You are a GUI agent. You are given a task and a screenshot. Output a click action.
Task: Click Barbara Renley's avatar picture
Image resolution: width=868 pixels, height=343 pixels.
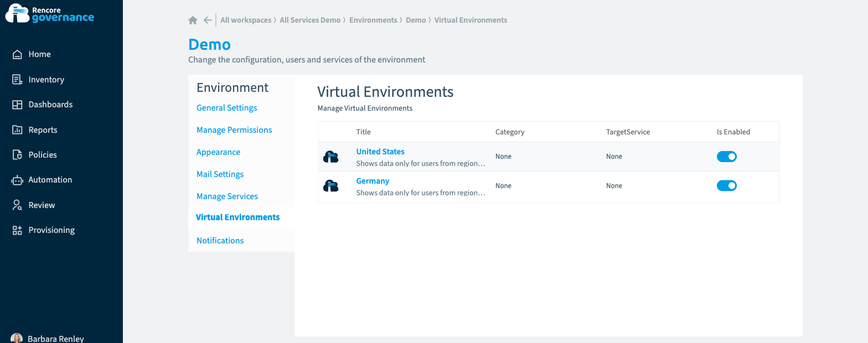click(x=17, y=338)
